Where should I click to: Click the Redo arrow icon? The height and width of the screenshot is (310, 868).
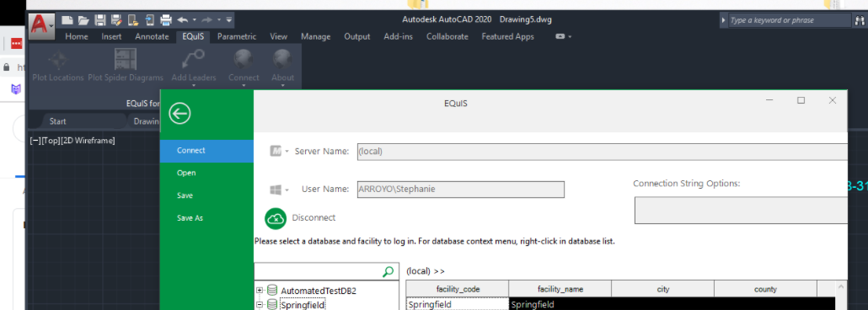pos(206,20)
